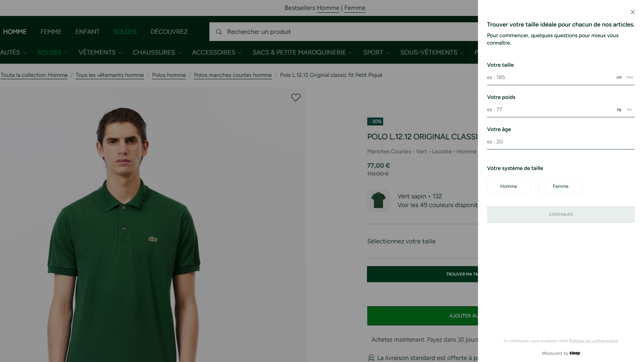Switch weight unit to lbs
This screenshot has width=644, height=362.
(x=630, y=109)
